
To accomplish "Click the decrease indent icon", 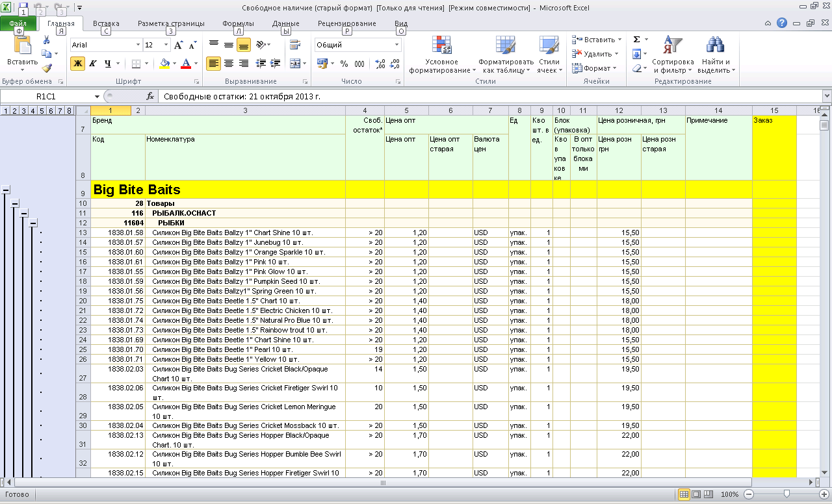I will [x=261, y=64].
